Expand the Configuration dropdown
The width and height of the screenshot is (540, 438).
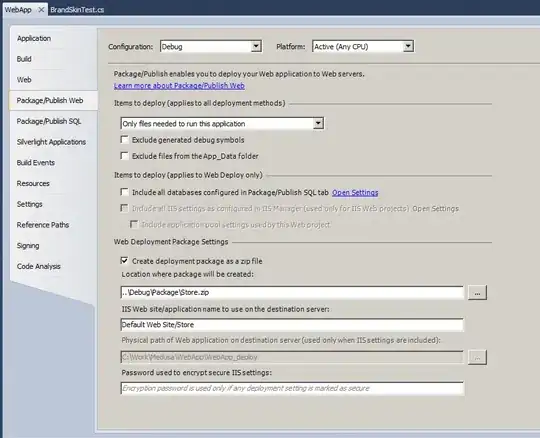tap(256, 46)
